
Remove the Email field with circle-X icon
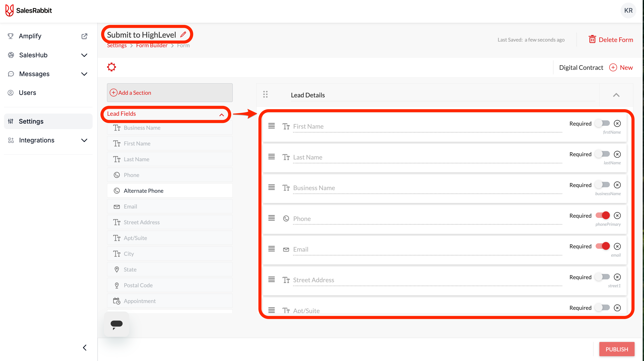(x=617, y=246)
